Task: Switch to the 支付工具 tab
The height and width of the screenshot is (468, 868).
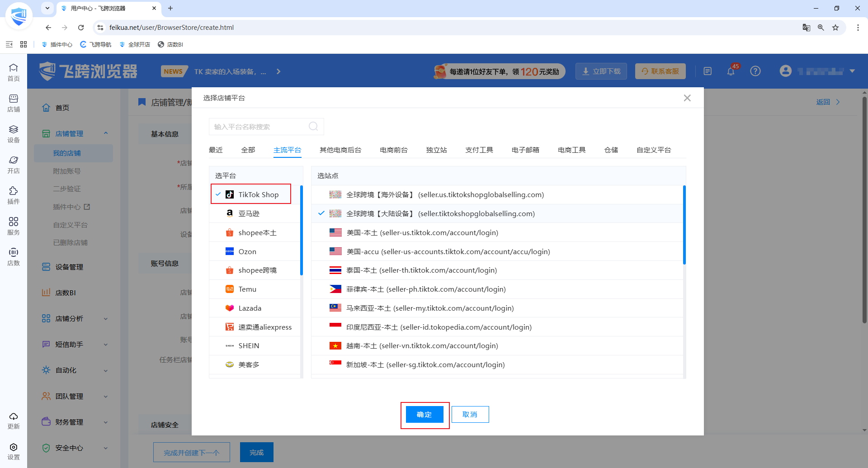Action: coord(479,150)
